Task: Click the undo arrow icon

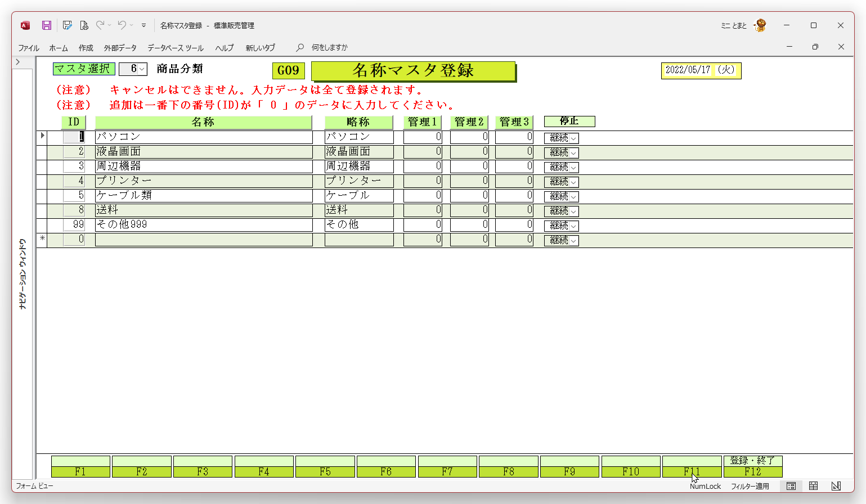Action: (x=122, y=25)
